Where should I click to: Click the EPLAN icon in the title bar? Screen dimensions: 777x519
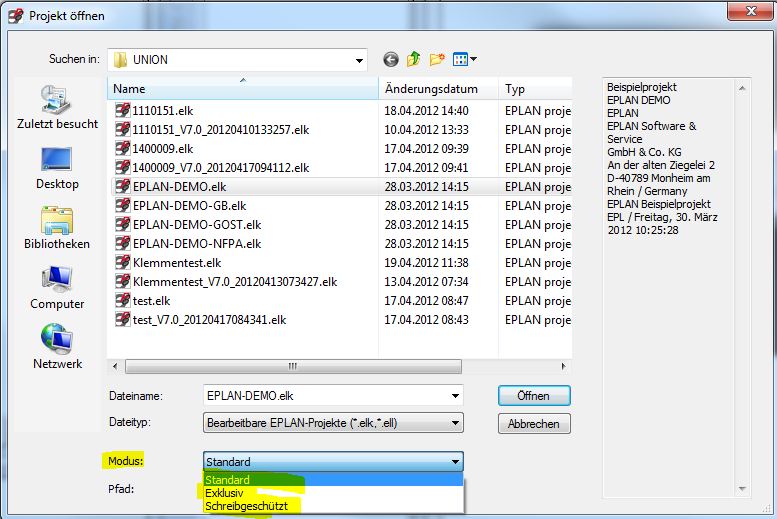(15, 16)
